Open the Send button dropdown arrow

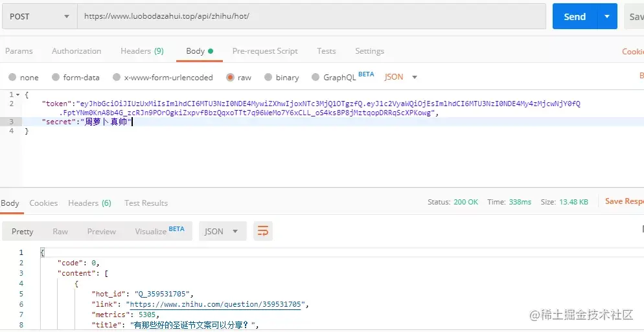[607, 16]
